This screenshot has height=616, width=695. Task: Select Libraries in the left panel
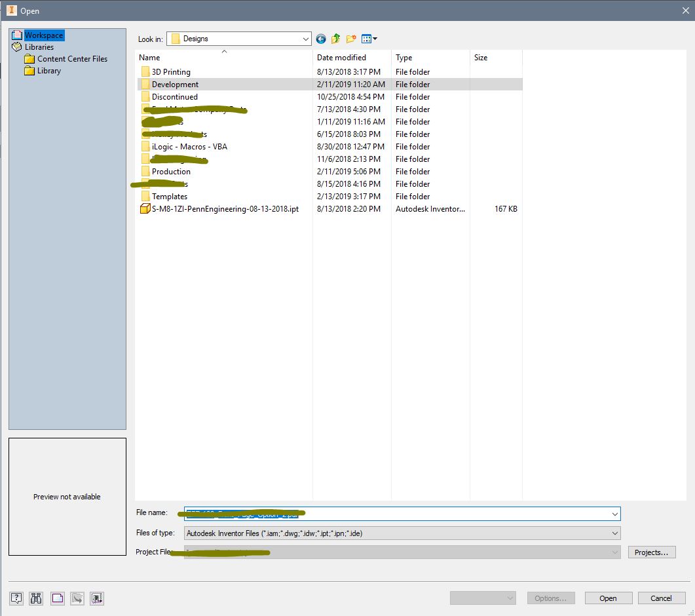point(41,47)
